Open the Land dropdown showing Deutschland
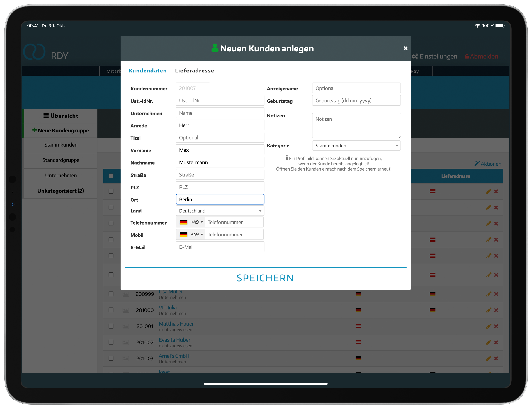The height and width of the screenshot is (409, 532). pyautogui.click(x=220, y=211)
